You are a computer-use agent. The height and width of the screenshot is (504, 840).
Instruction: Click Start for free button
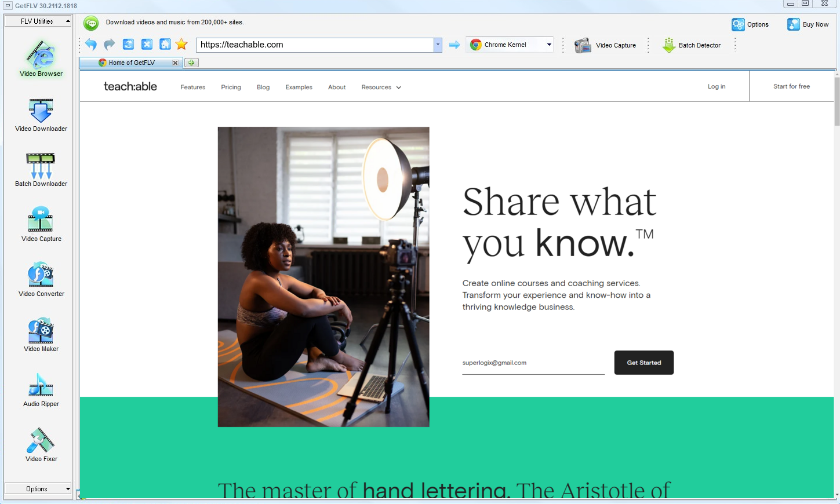tap(791, 86)
